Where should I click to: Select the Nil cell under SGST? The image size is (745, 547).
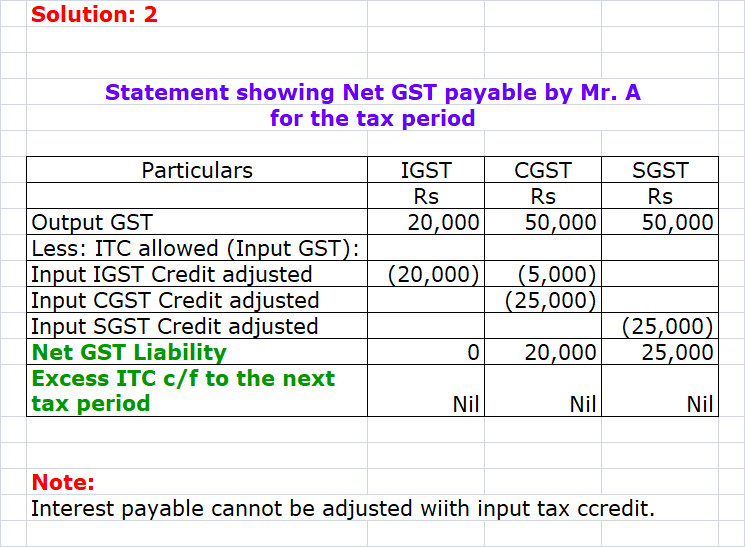coord(660,391)
